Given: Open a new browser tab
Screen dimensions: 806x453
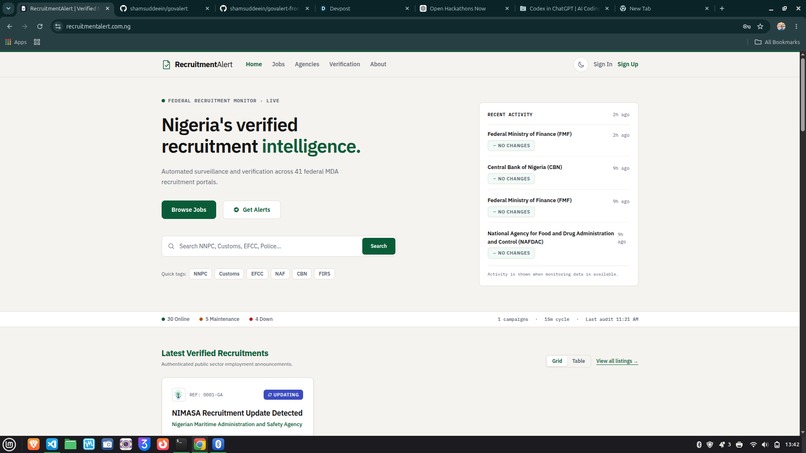Looking at the screenshot, I should (722, 9).
